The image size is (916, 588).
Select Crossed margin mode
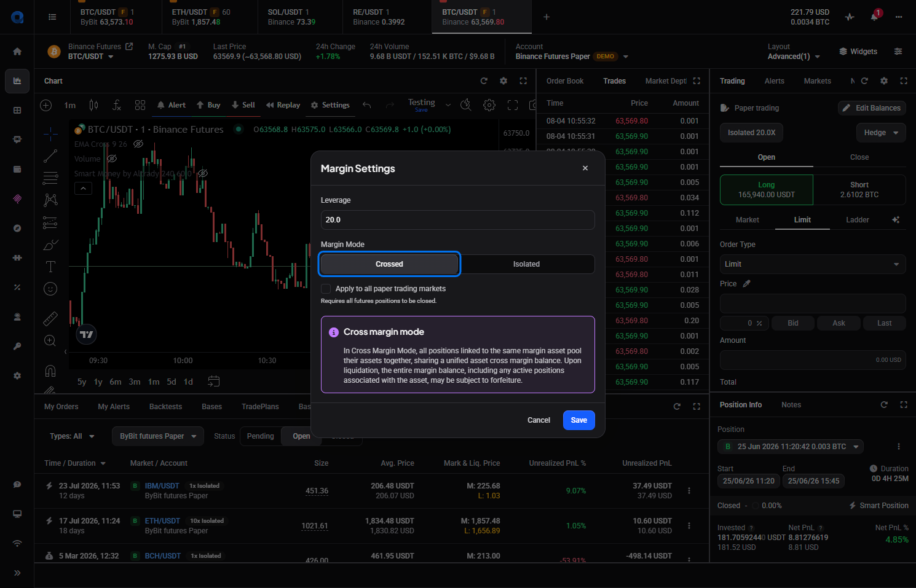[x=389, y=264]
